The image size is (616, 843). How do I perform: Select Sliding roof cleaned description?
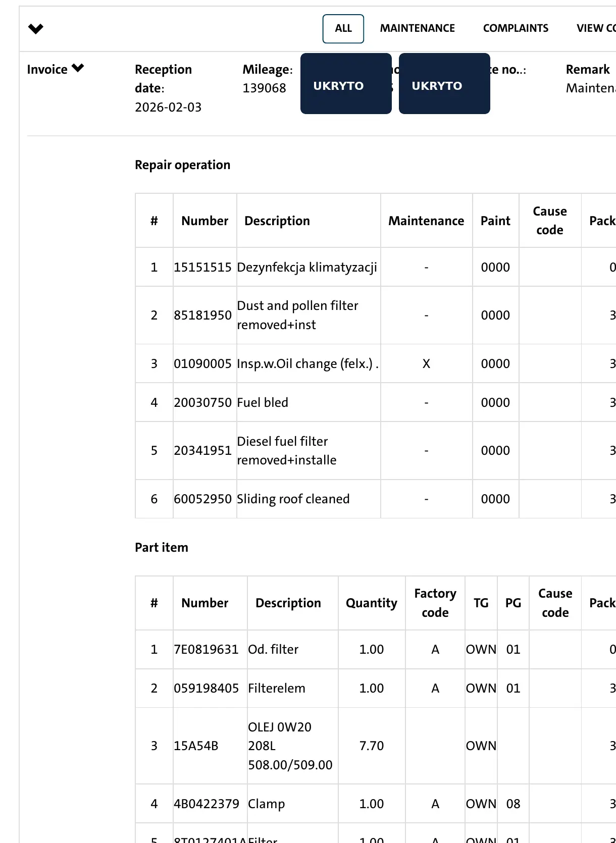[x=293, y=499]
